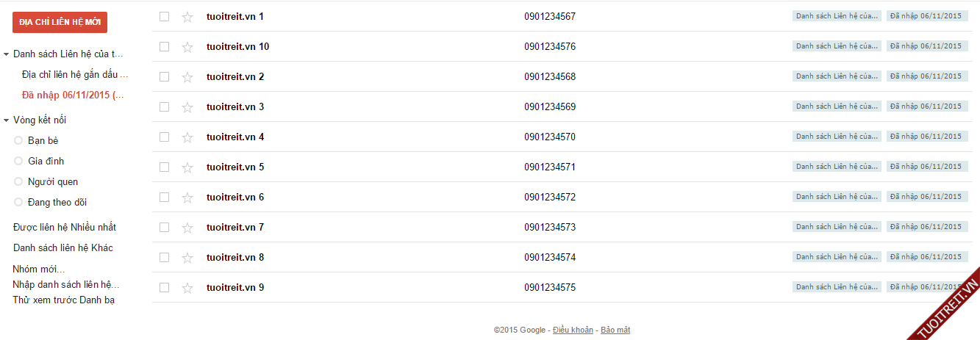Star the tuoitreit.vn 2 contact
This screenshot has width=980, height=340.
(187, 77)
